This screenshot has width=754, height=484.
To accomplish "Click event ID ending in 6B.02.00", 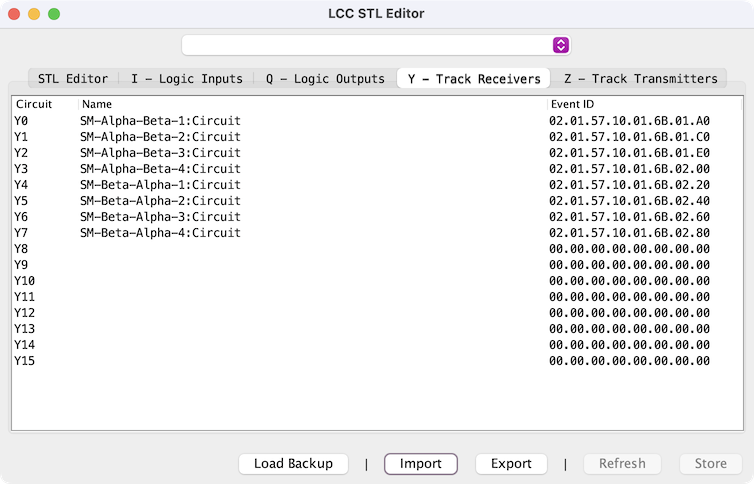I will point(629,169).
